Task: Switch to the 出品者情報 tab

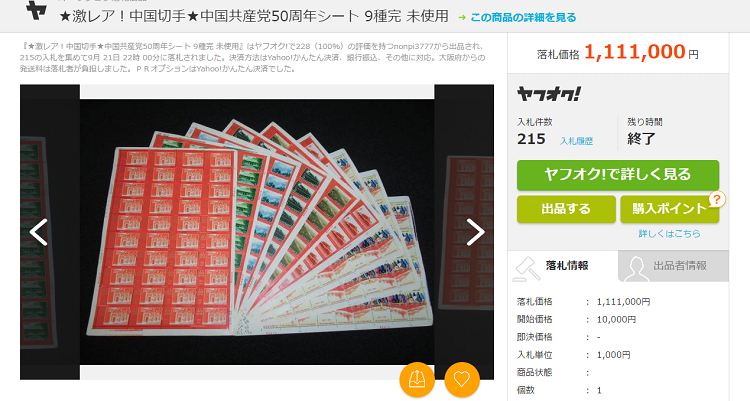Action: click(x=673, y=266)
